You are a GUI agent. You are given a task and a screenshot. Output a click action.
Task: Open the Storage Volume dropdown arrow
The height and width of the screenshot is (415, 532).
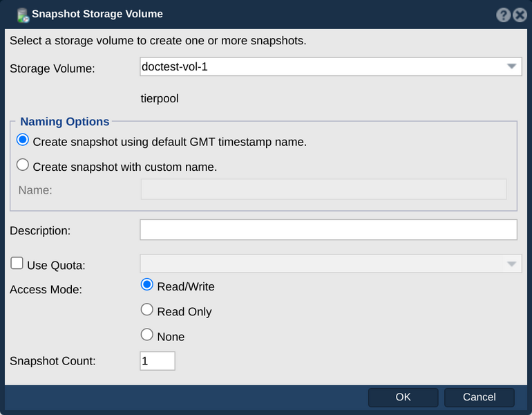[511, 66]
